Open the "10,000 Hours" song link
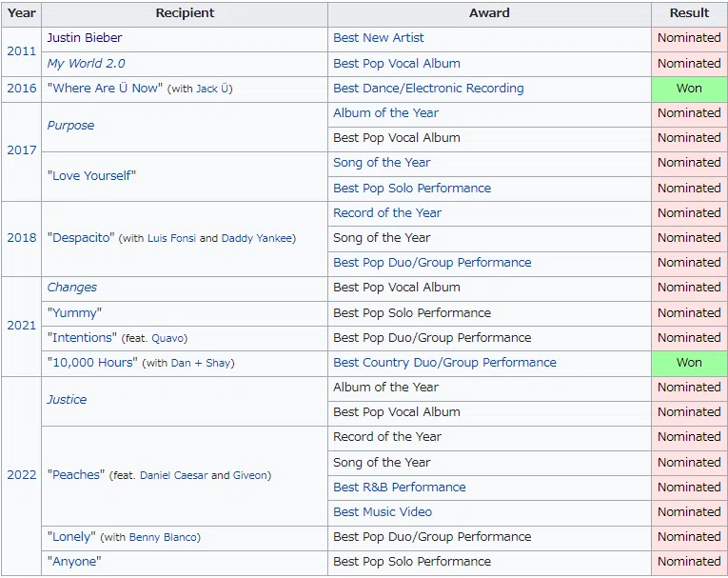 [92, 363]
